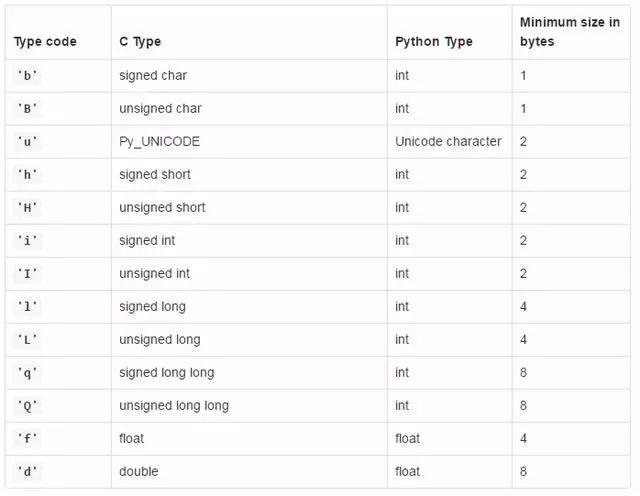The height and width of the screenshot is (496, 640).
Task: Click the 'unsigned long long' cell
Action: click(174, 406)
